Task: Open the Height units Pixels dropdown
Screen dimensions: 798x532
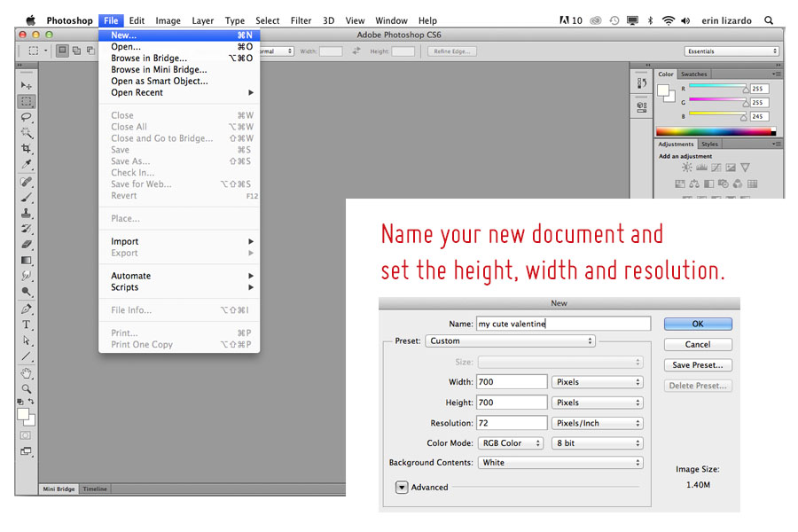Action: coord(597,403)
